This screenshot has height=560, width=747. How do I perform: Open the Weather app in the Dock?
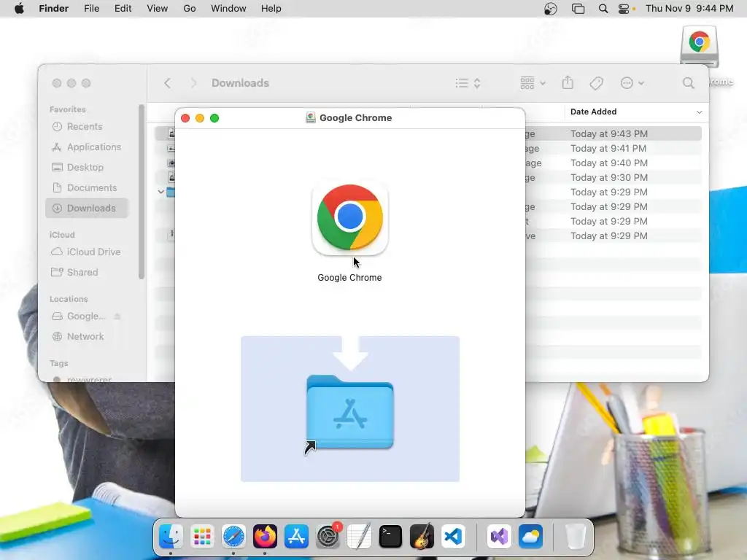tap(531, 537)
